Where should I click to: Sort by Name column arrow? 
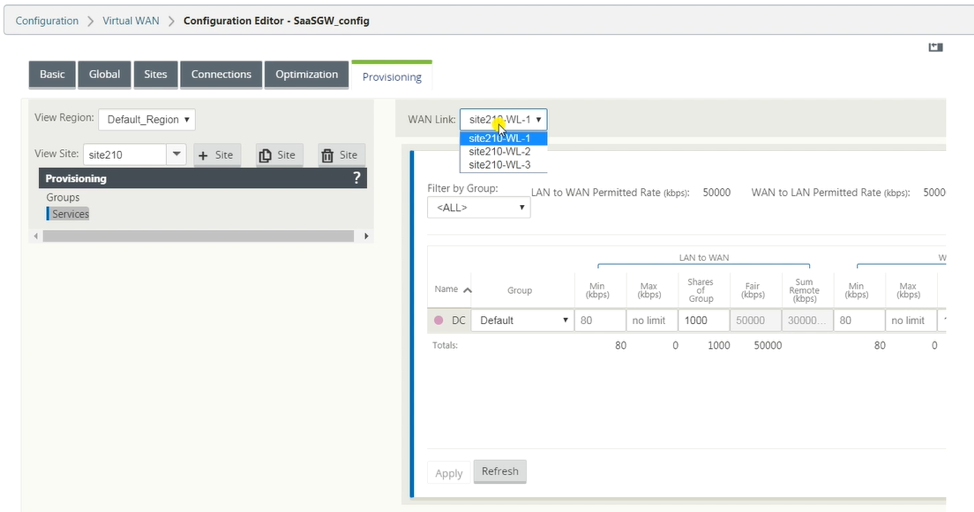pyautogui.click(x=468, y=290)
